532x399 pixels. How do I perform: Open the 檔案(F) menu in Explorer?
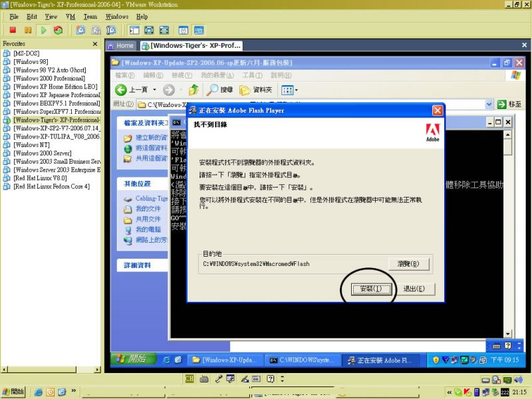click(125, 75)
